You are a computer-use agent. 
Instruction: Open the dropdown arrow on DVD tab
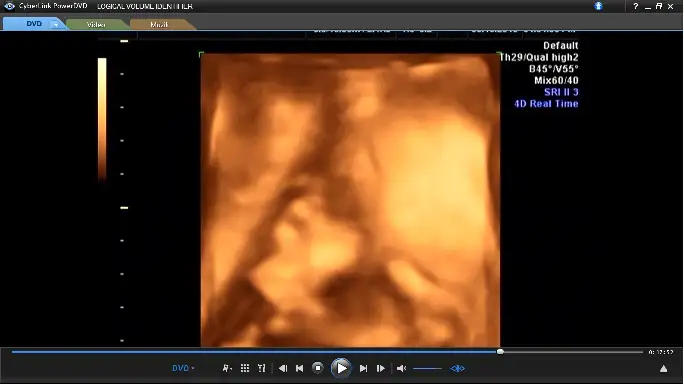click(x=56, y=24)
